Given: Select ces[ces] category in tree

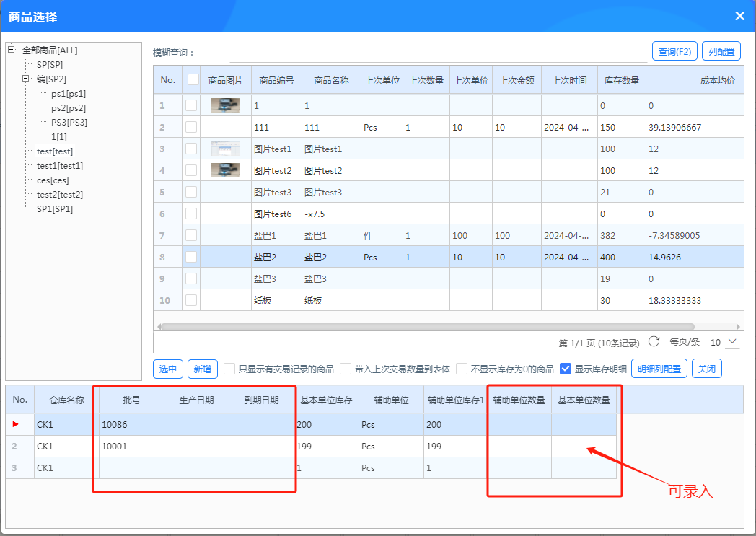Looking at the screenshot, I should tap(53, 180).
